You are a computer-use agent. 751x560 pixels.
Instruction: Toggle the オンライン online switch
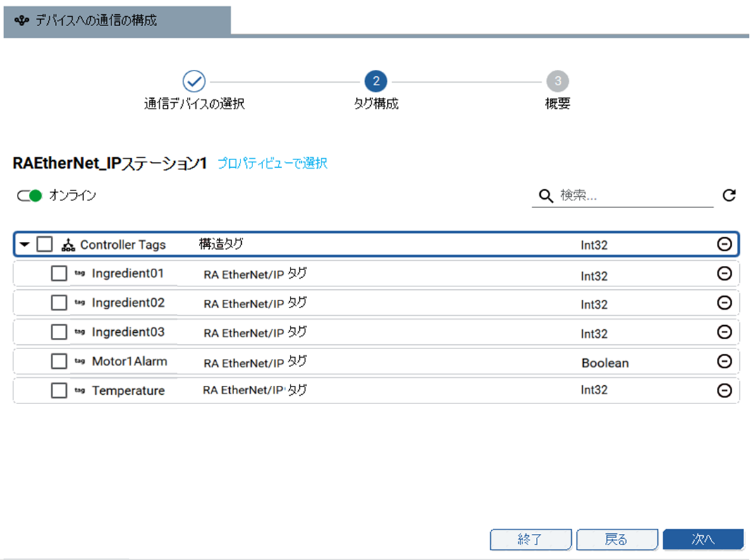coord(30,195)
